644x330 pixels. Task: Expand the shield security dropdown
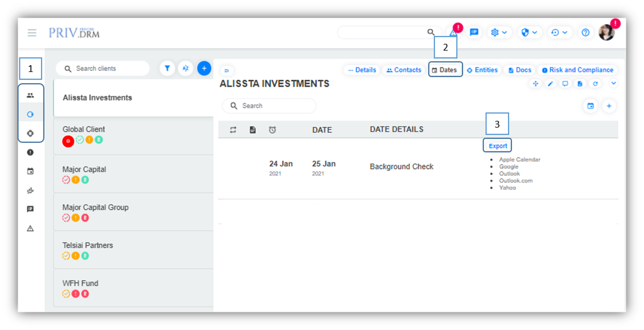pyautogui.click(x=529, y=33)
